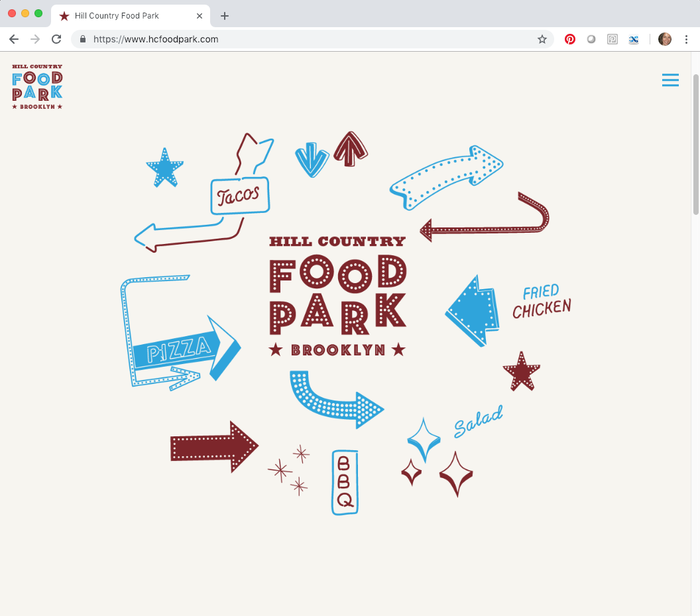Open the Chrome profile avatar

[x=665, y=39]
